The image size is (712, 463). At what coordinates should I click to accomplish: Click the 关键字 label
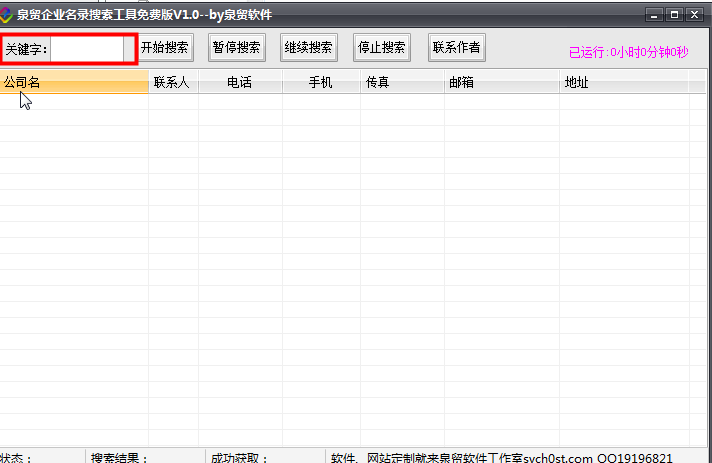(26, 49)
